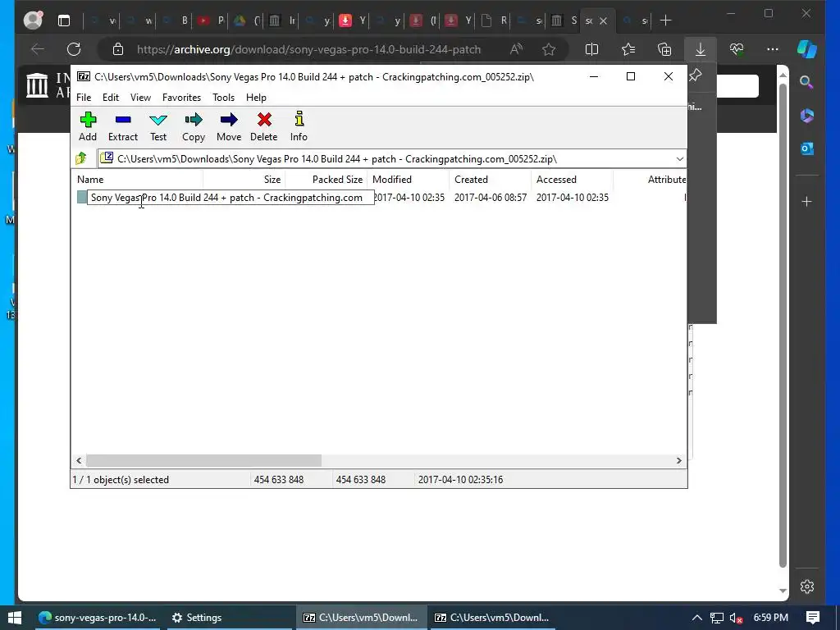Screen dimensions: 840x630
Task: Click the scroll left arrow in 7-Zip
Action: click(80, 461)
